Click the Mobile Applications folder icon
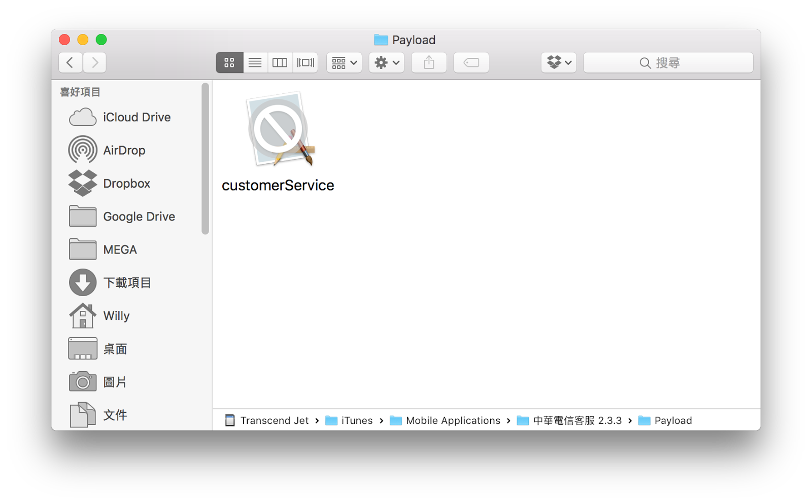The image size is (812, 504). coord(396,420)
